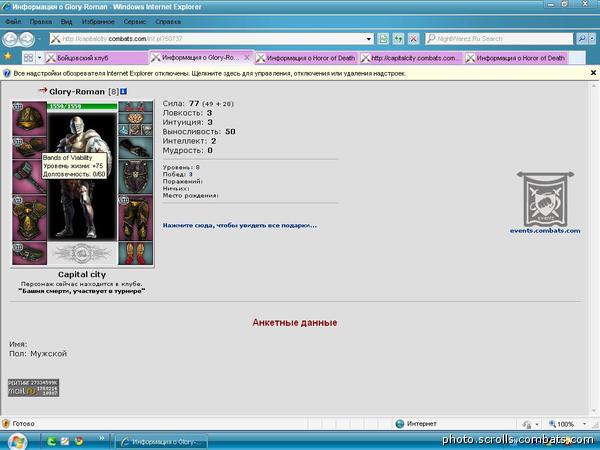Click the earrings slot above the necklace
Viewport: 600px width, 450px height.
pyautogui.click(x=135, y=107)
